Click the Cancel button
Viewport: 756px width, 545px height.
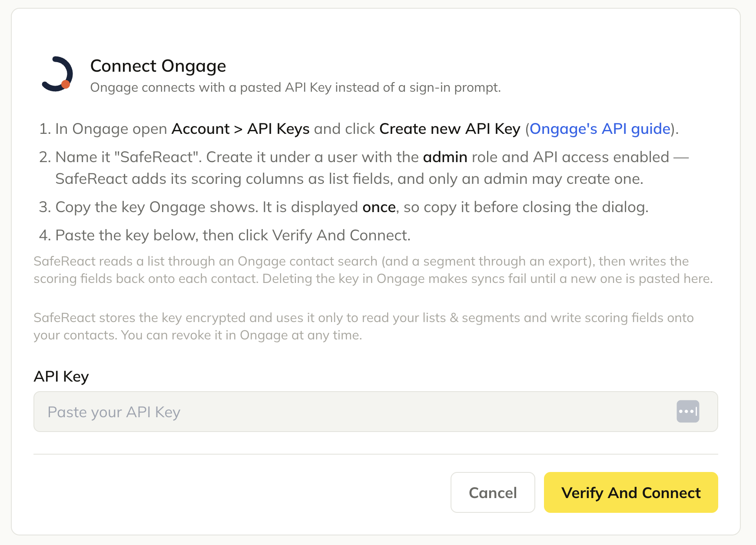[493, 492]
